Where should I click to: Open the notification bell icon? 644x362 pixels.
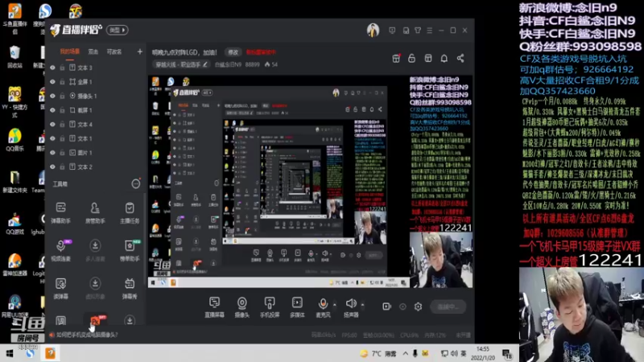pyautogui.click(x=444, y=58)
